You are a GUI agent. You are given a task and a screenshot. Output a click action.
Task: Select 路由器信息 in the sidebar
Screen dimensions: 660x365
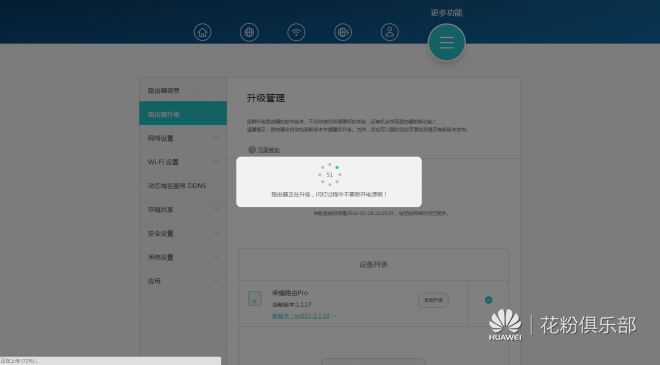coord(183,91)
